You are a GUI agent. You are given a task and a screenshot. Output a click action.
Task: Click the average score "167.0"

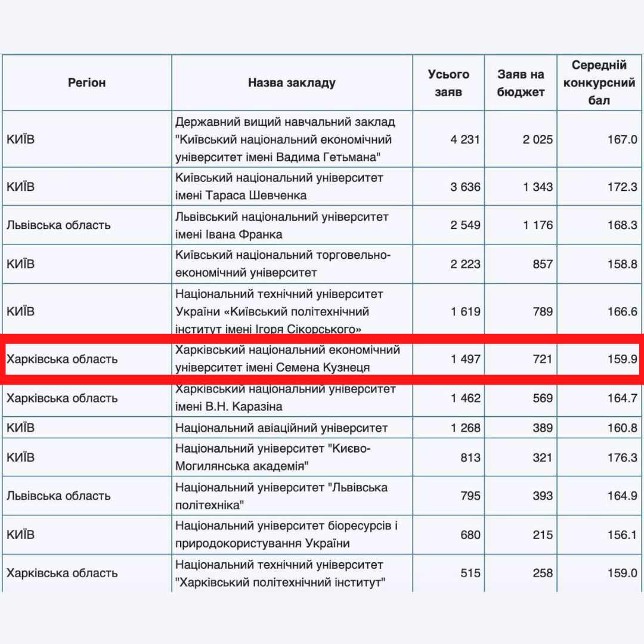[622, 140]
